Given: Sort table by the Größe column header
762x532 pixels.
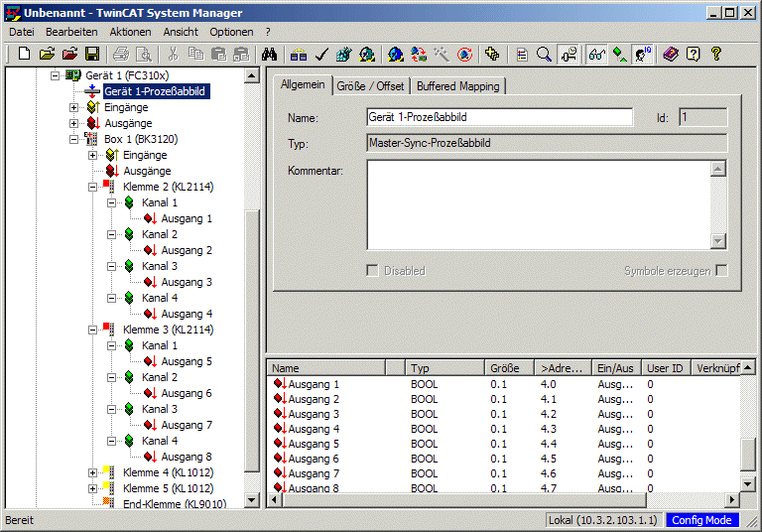Looking at the screenshot, I should tap(509, 368).
